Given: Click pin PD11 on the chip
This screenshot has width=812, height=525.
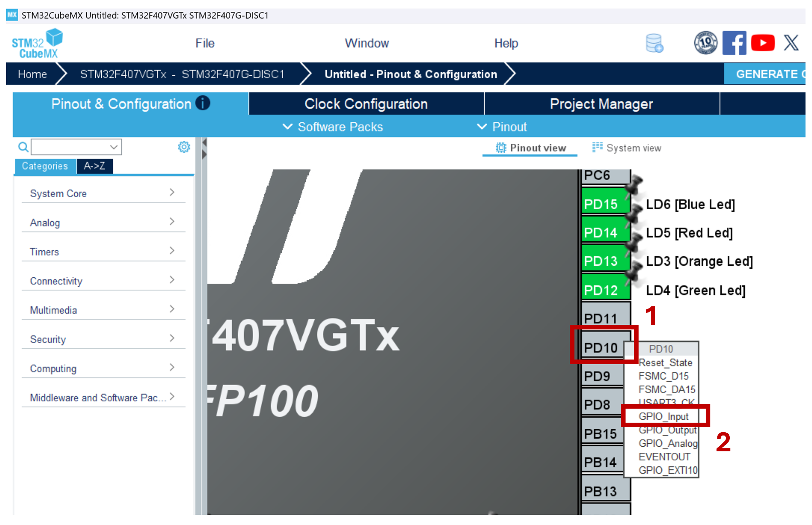Looking at the screenshot, I should click(605, 316).
